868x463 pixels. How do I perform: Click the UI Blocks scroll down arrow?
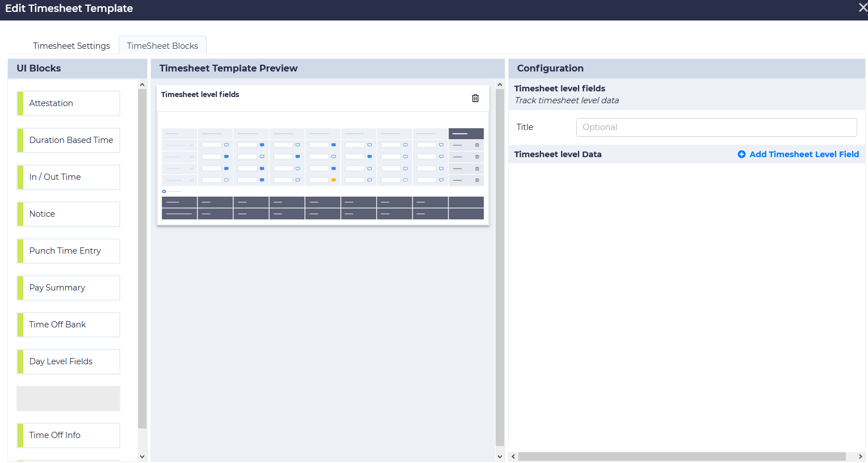[x=142, y=456]
